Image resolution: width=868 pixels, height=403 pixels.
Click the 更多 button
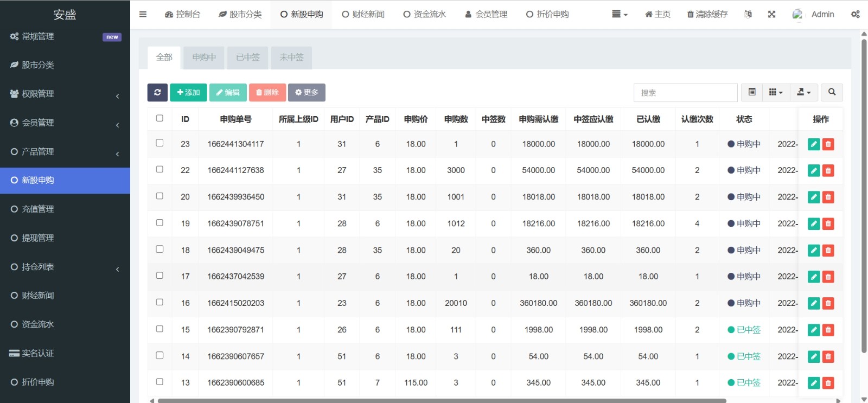(307, 93)
